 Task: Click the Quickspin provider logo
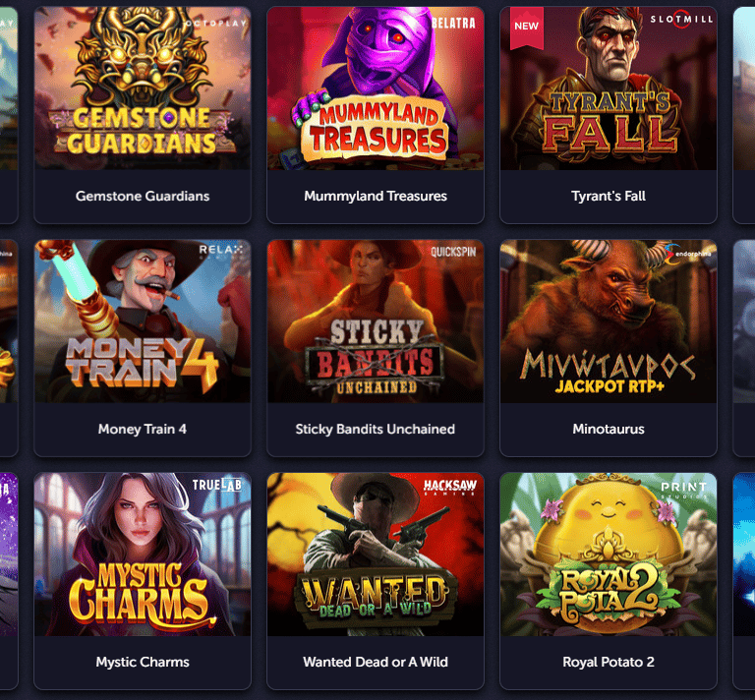tap(453, 252)
